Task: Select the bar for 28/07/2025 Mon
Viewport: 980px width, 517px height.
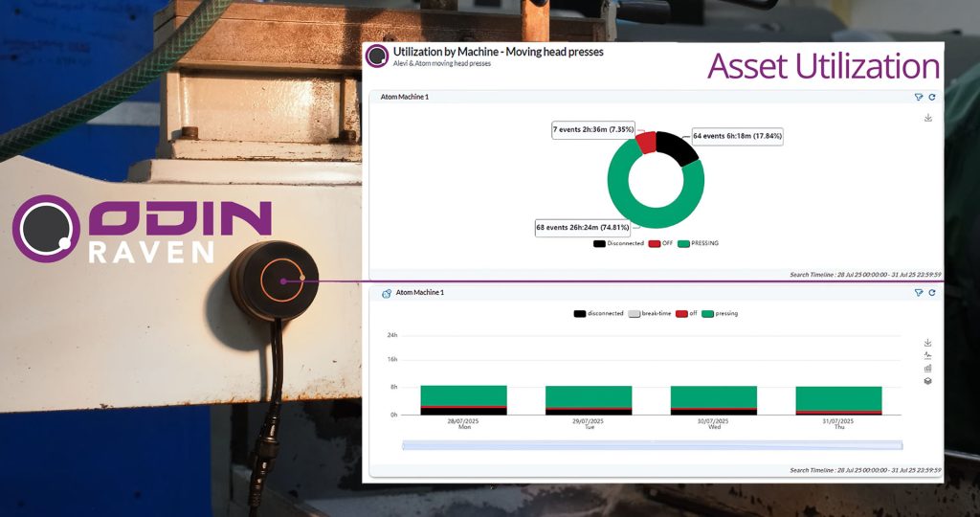Action: [463, 396]
